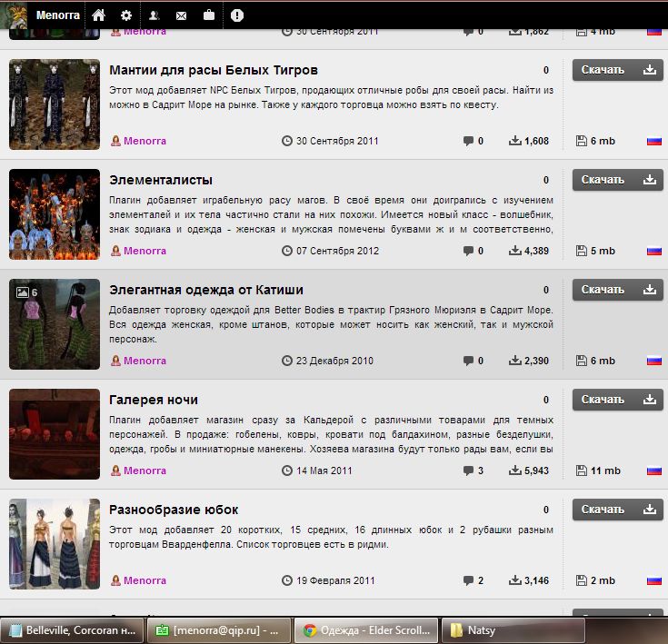Download Мантии для расы Белых Тигров
Screen dimensions: 668x644
[x=617, y=70]
